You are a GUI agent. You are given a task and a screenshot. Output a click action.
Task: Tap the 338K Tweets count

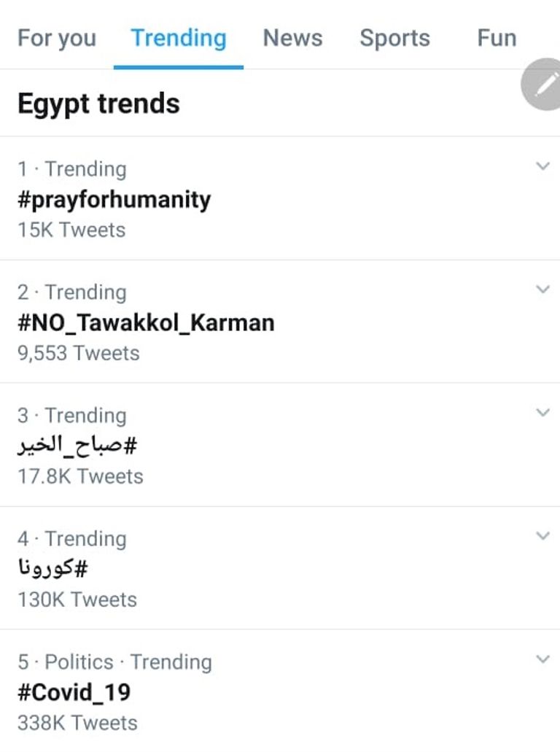point(77,723)
